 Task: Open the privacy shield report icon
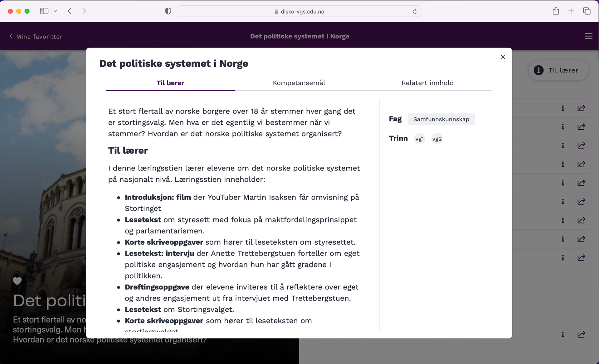(x=168, y=11)
